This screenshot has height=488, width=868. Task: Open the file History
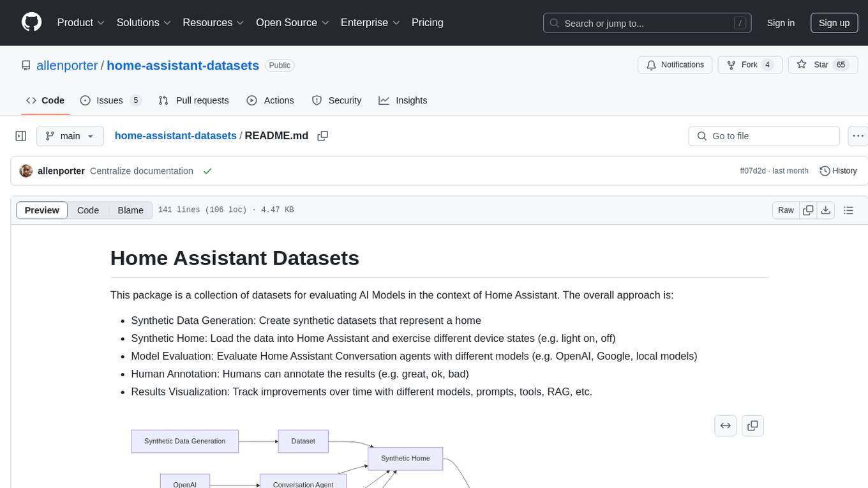tap(838, 171)
